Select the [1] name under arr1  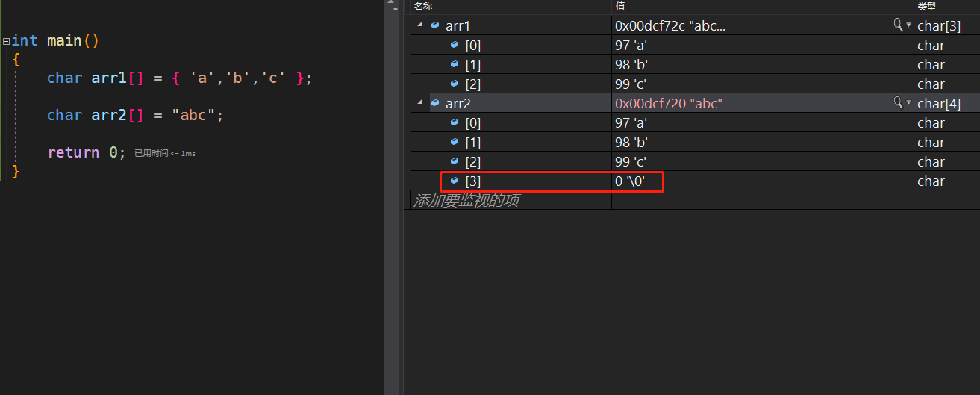click(x=473, y=64)
